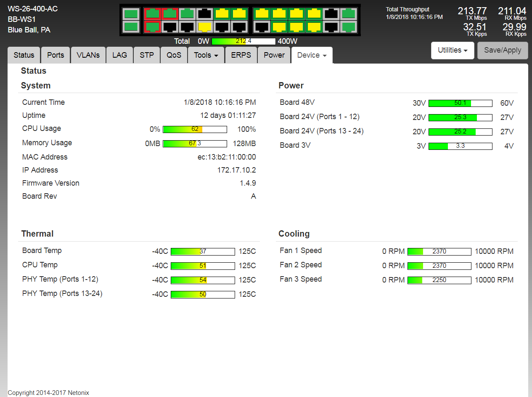Click the upper SFP port icon at far left

131,14
